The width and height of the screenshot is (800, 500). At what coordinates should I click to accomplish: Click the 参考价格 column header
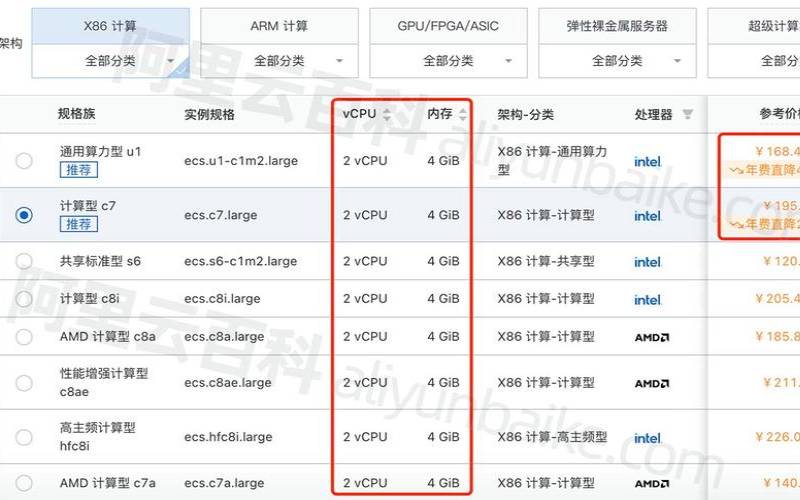click(x=780, y=114)
